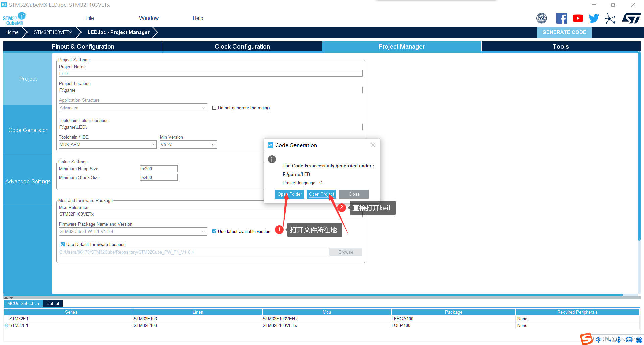Open the Min Version V5.27 dropdown
This screenshot has width=644, height=345.
tap(189, 144)
